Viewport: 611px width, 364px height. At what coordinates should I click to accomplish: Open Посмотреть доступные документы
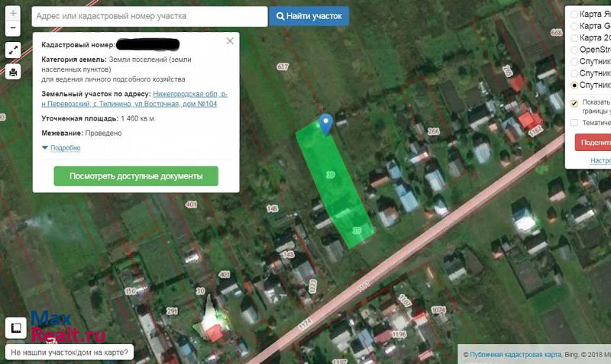pyautogui.click(x=136, y=176)
